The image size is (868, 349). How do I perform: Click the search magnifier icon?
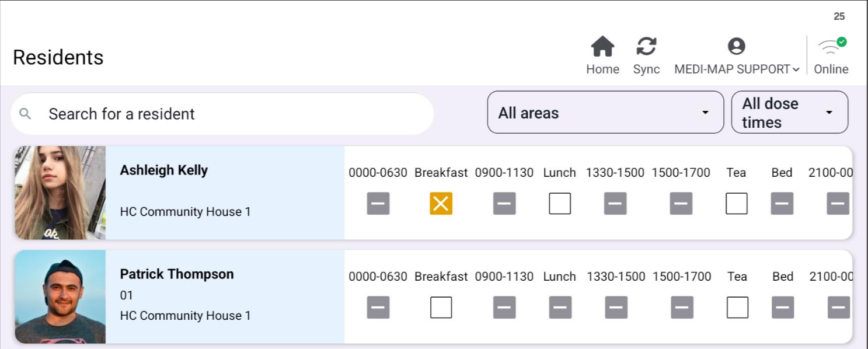click(x=25, y=114)
